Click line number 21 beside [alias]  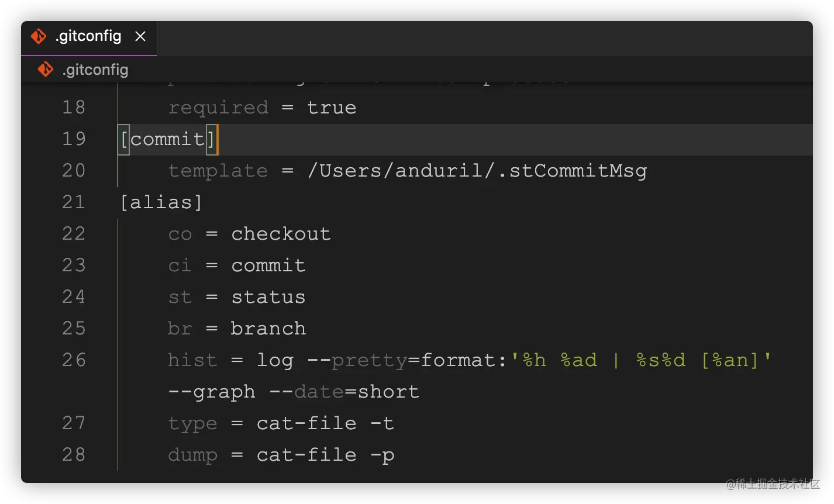tap(74, 202)
